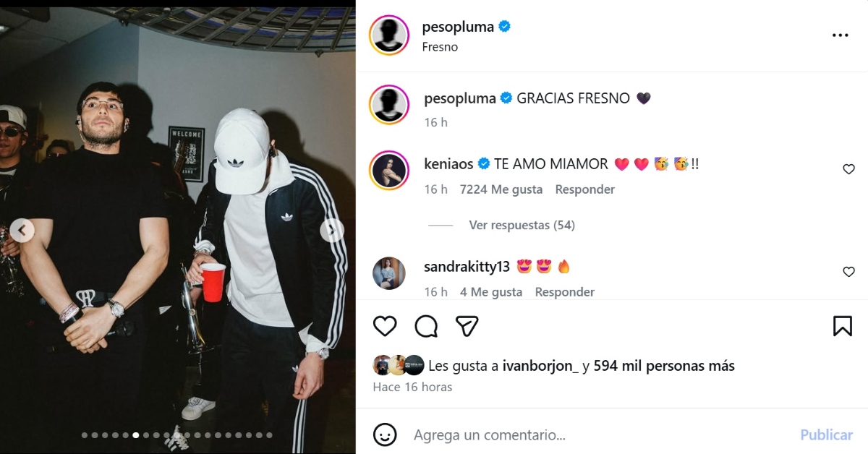Reply to sandrakitty13 comment via Responder
868x454 pixels.
(x=564, y=292)
